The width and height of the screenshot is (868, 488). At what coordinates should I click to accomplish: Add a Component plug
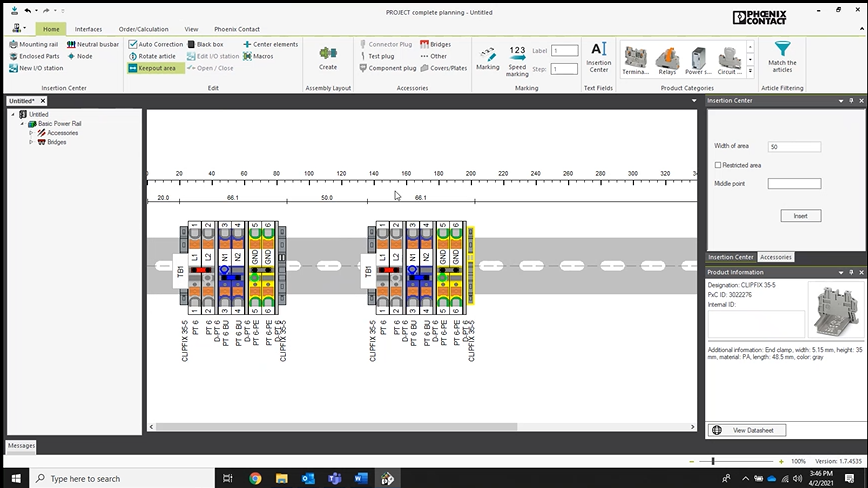coord(388,68)
